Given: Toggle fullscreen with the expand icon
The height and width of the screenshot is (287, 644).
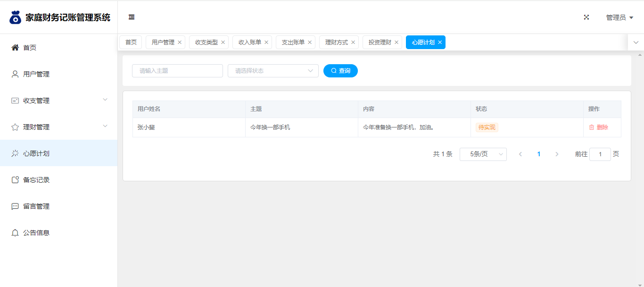Looking at the screenshot, I should coord(586,17).
